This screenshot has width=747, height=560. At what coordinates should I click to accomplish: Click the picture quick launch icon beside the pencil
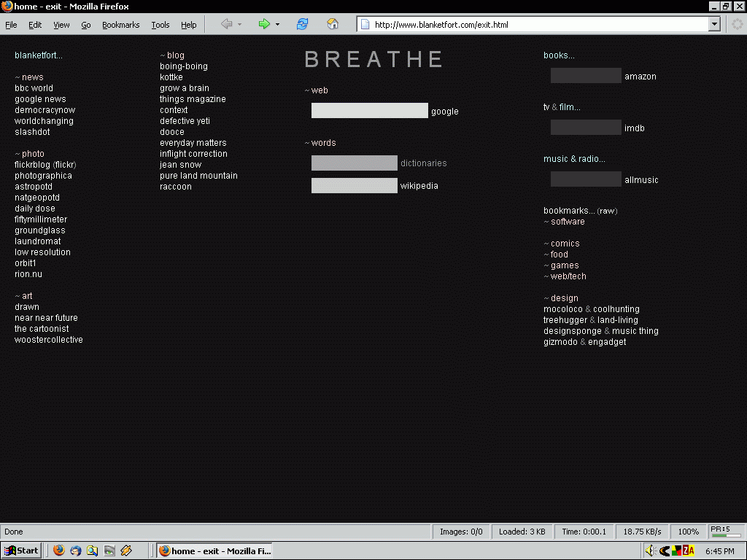pos(109,551)
